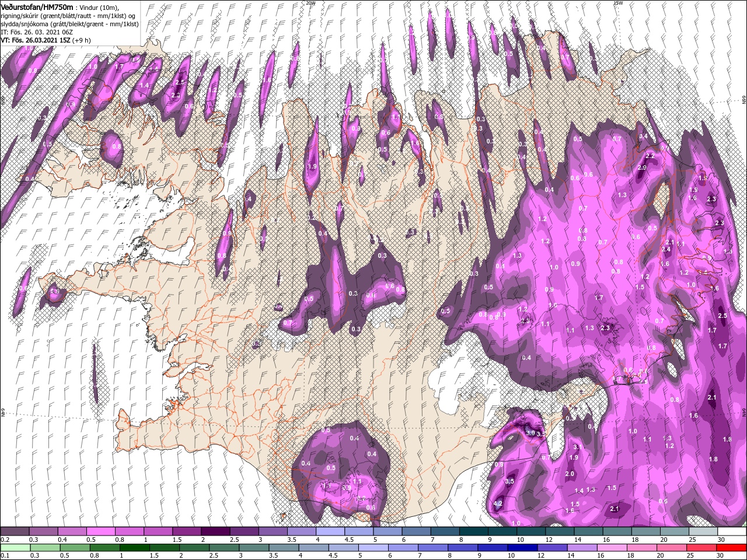
Task: Click the light pink rain swatch labeled 16
Action: pyautogui.click(x=612, y=548)
